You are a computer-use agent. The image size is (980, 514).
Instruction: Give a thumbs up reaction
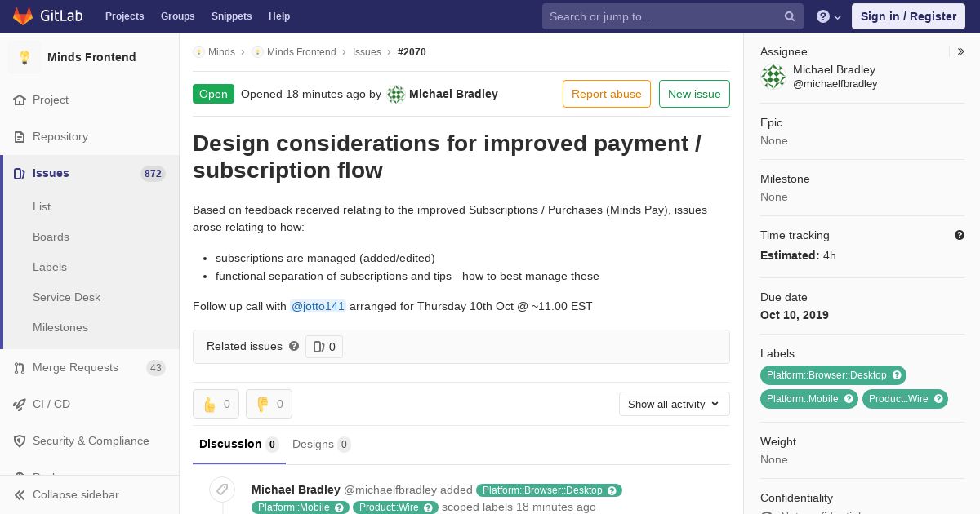pyautogui.click(x=216, y=404)
